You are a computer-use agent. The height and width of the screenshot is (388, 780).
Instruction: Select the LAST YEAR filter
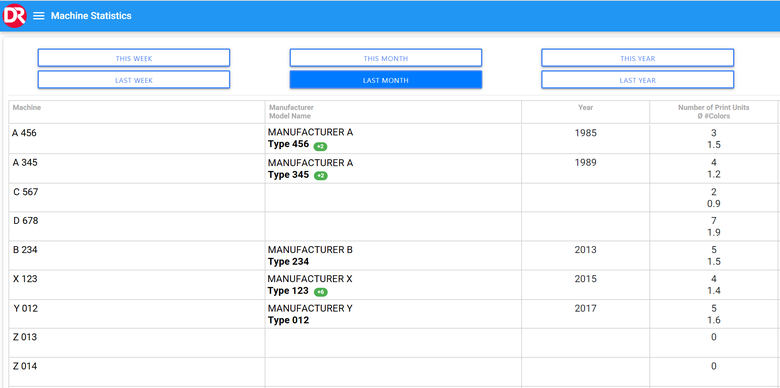tap(637, 80)
